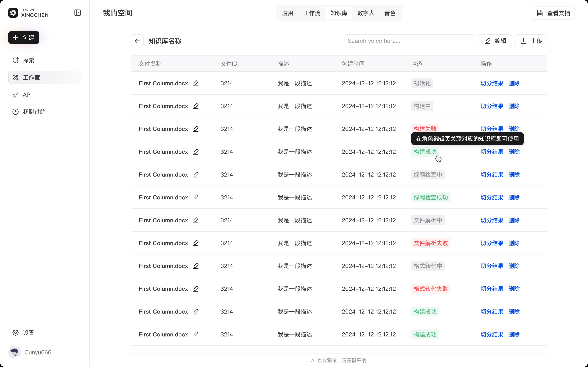Click the back arrow beside 知识库名称
Viewport: 588px width, 367px height.
137,41
